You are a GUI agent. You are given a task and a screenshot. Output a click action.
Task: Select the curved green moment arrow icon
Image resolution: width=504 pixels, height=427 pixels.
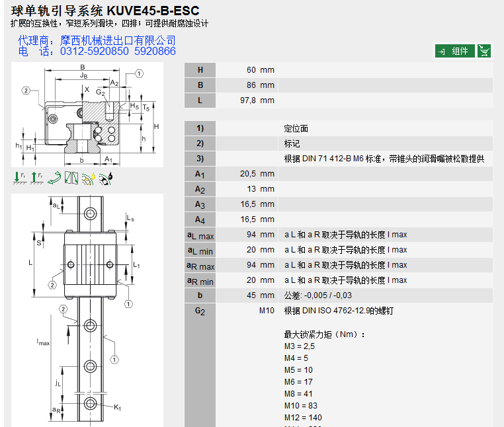click(54, 177)
